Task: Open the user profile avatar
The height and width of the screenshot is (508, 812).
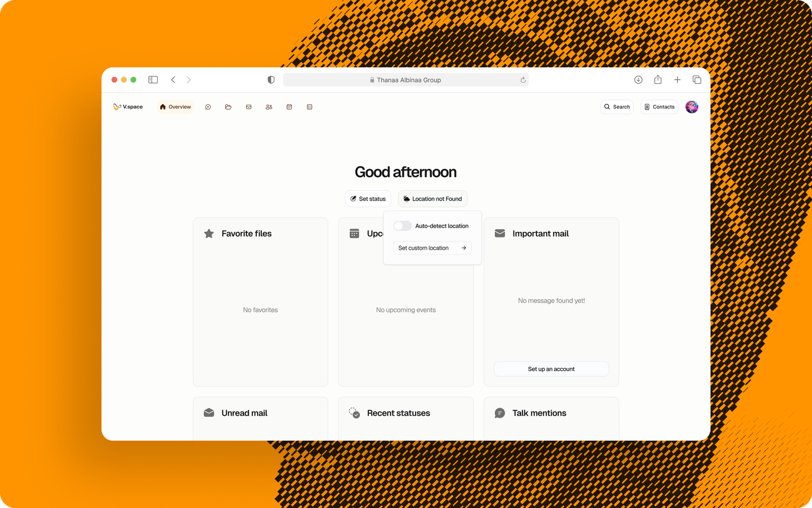Action: tap(692, 107)
